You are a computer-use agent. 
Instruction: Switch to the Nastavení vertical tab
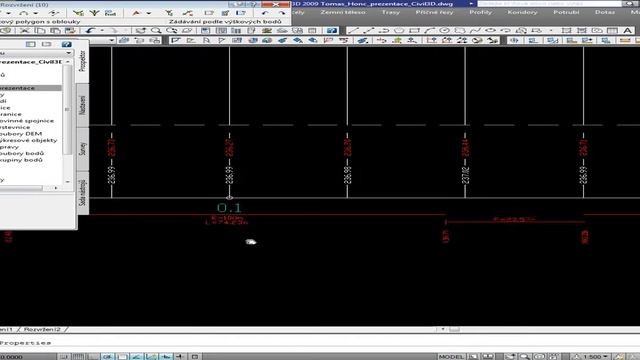[82, 105]
